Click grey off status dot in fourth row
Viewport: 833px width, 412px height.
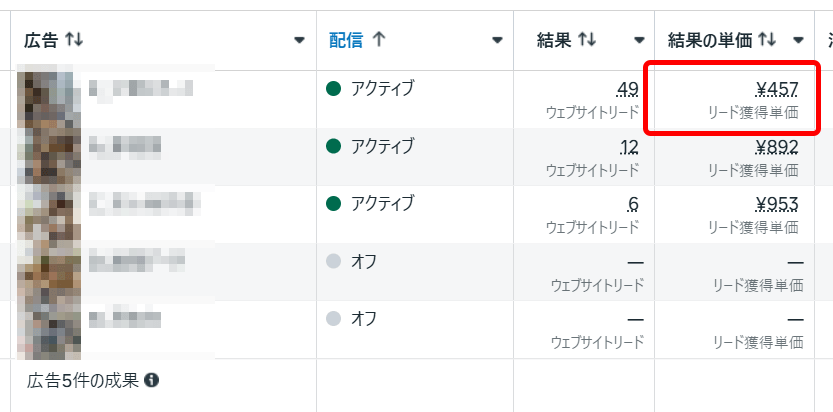click(333, 261)
